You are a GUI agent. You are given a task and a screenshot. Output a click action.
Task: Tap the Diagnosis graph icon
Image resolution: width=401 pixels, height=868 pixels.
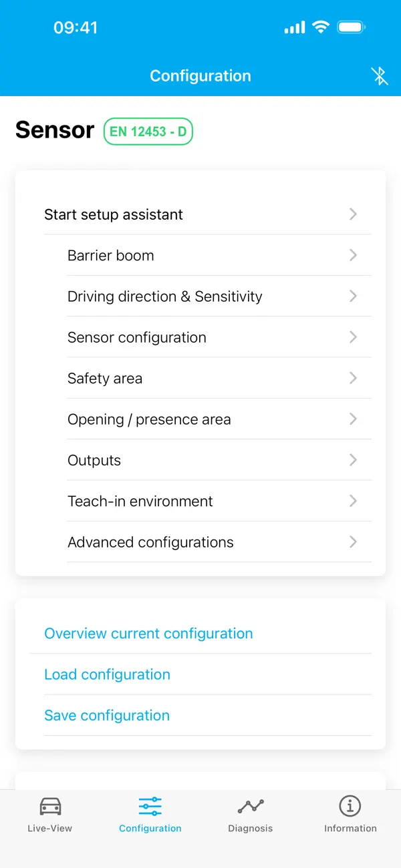250,807
